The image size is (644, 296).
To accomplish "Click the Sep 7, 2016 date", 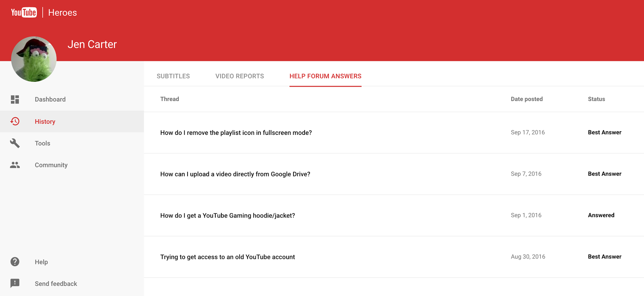I will point(526,174).
